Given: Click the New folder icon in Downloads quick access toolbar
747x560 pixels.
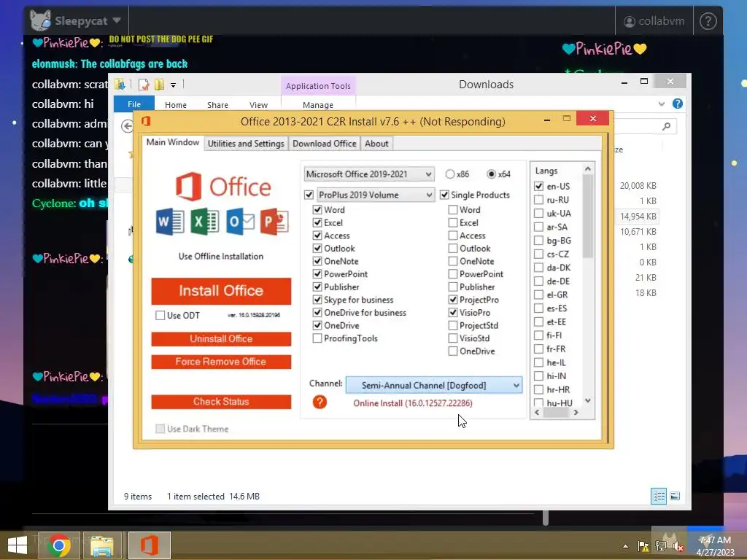Looking at the screenshot, I should pyautogui.click(x=159, y=85).
